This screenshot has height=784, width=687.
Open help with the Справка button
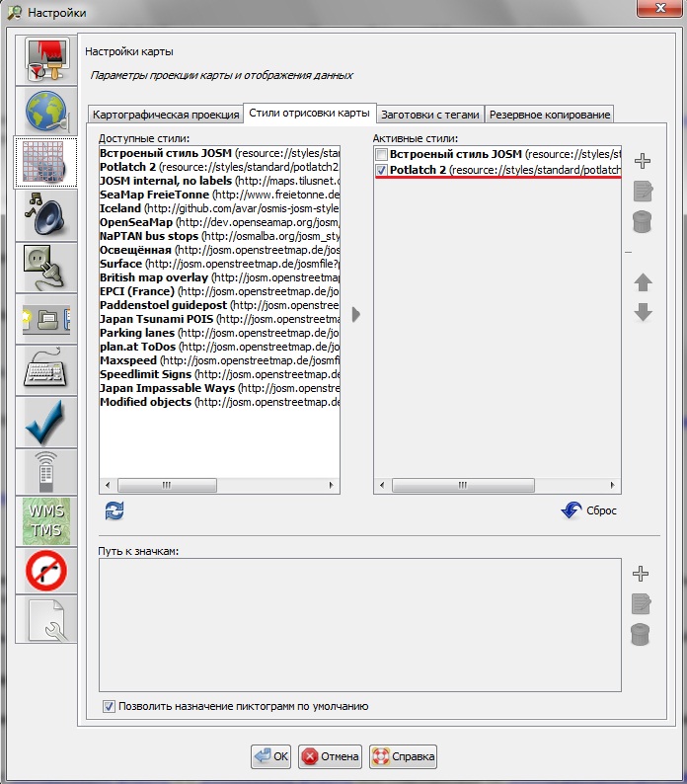403,756
